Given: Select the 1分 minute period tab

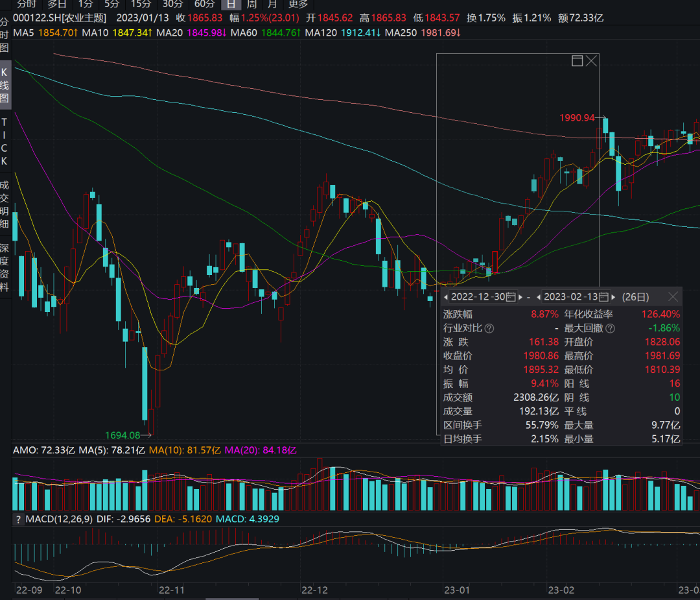Looking at the screenshot, I should 86,5.
